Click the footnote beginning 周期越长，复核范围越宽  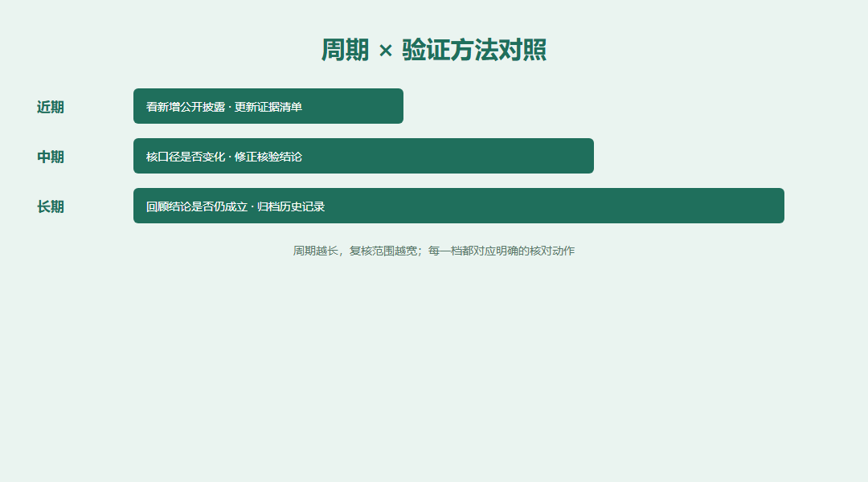coord(434,251)
